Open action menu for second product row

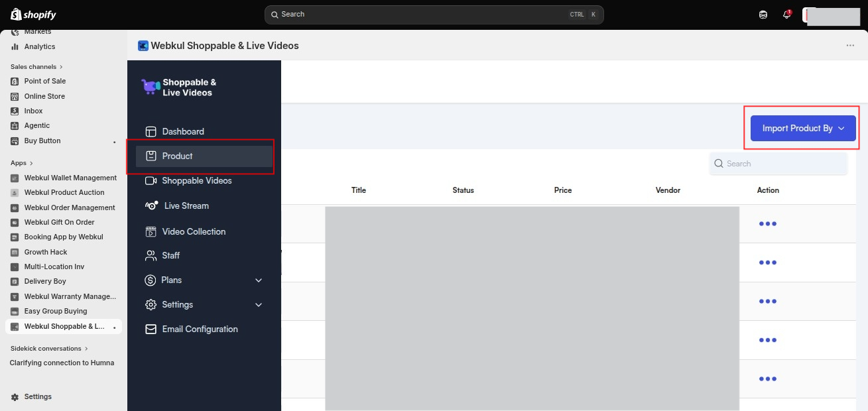[x=767, y=263]
